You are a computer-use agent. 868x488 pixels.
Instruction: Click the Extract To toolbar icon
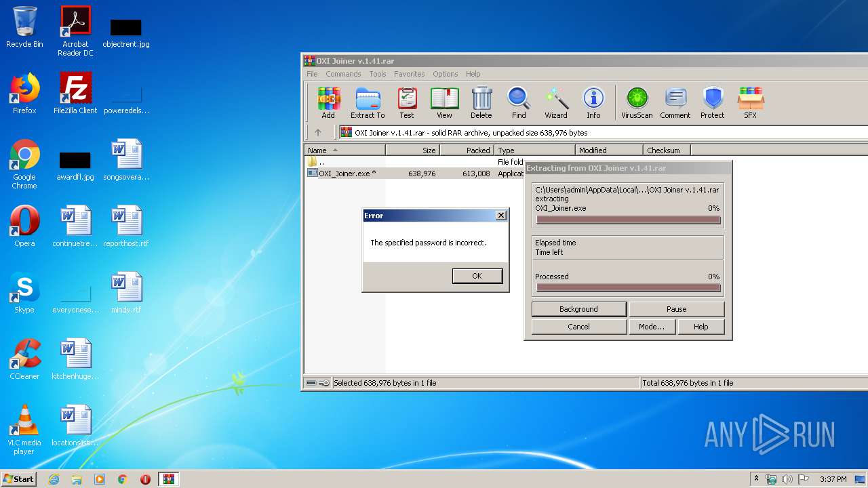point(368,103)
